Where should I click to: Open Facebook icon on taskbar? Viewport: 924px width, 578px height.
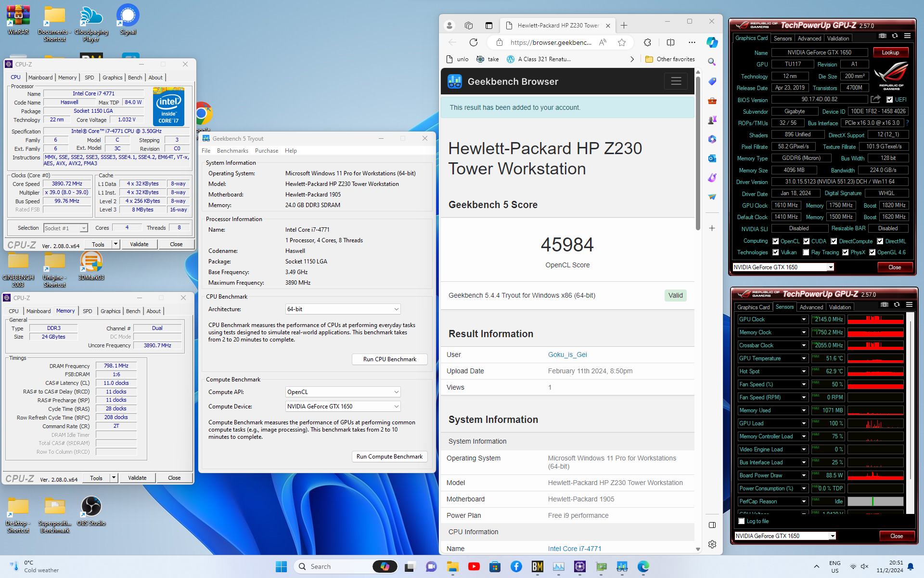(516, 566)
